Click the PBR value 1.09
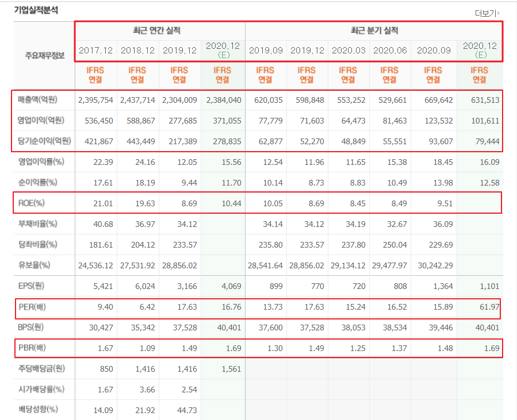This screenshot has height=420, width=517. [147, 349]
